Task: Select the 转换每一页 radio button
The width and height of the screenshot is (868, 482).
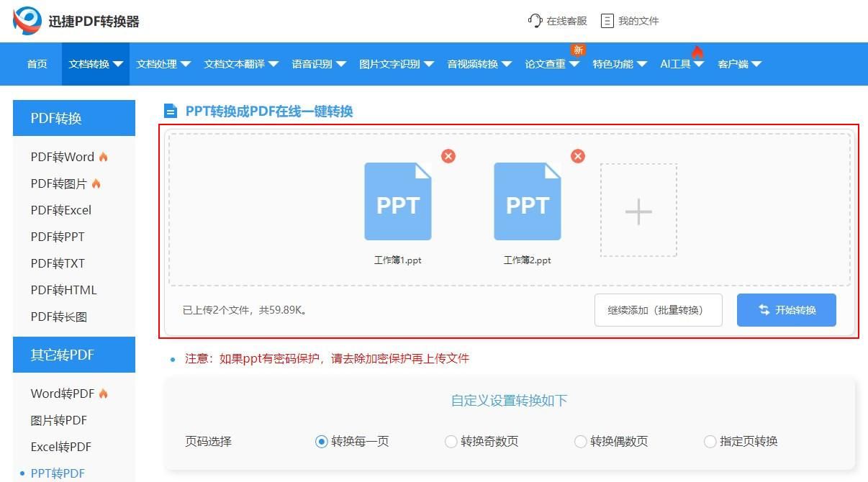Action: pyautogui.click(x=322, y=442)
